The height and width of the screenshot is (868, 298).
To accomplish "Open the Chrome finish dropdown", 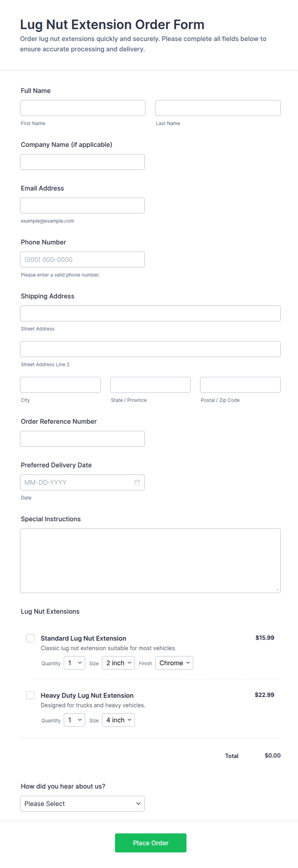I will pyautogui.click(x=174, y=662).
